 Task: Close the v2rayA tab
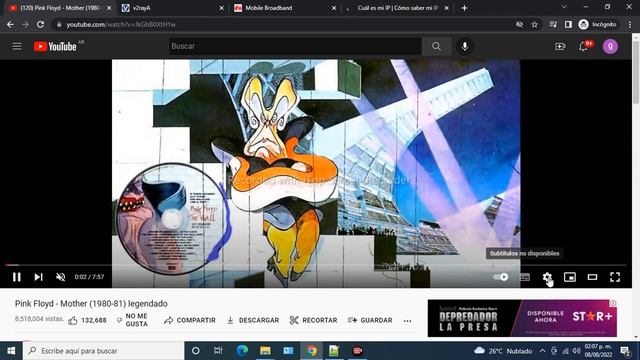tap(221, 8)
